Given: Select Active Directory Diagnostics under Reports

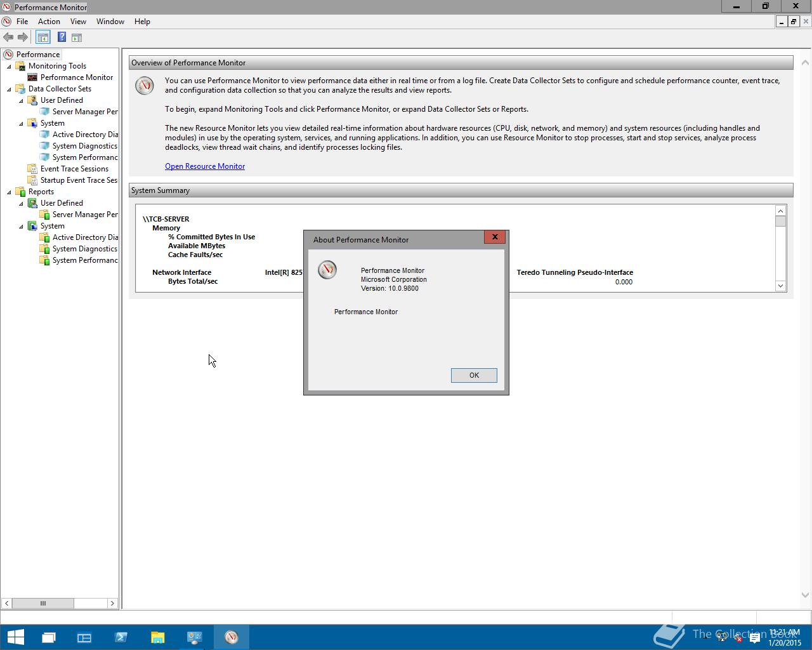Looking at the screenshot, I should point(85,237).
